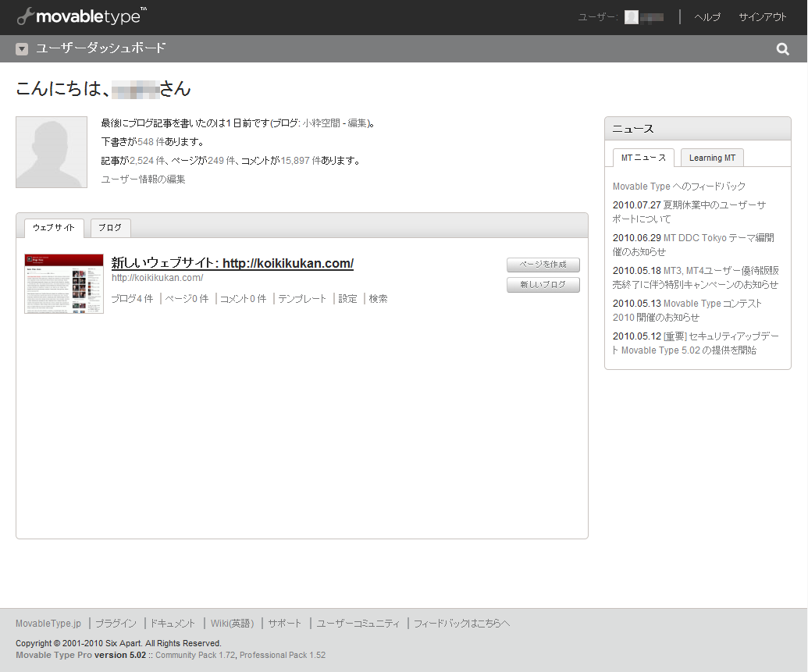Image resolution: width=808 pixels, height=672 pixels.
Task: Open ページ0 件 link
Action: tap(187, 298)
